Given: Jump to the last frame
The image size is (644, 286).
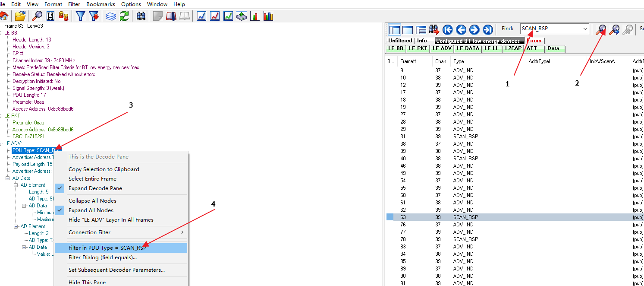Looking at the screenshot, I should click(x=488, y=30).
